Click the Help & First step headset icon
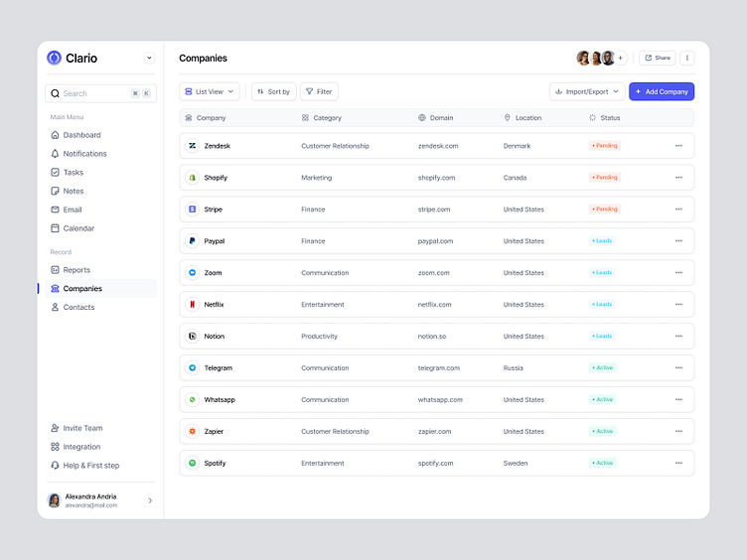Image resolution: width=747 pixels, height=560 pixels. (x=55, y=466)
